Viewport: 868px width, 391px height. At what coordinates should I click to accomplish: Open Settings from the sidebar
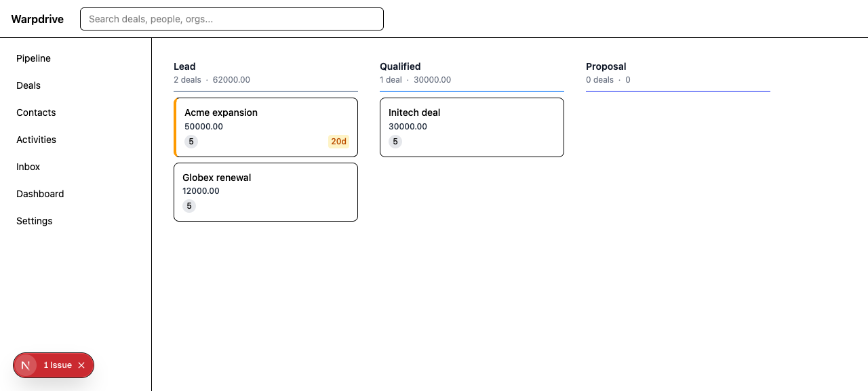pos(35,221)
